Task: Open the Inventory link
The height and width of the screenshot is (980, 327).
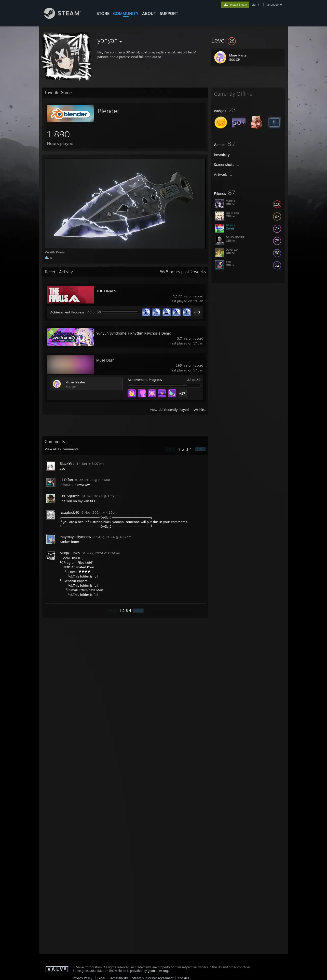Action: pyautogui.click(x=222, y=155)
